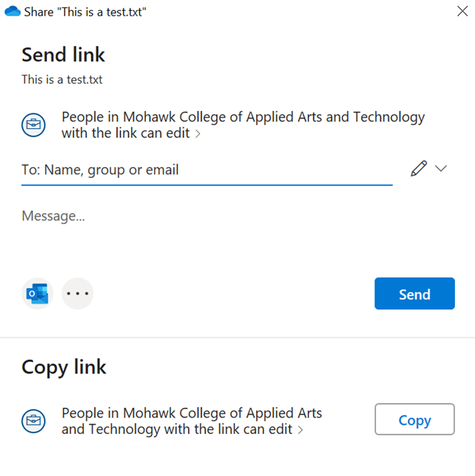
Task: Open the more options ellipsis button
Action: point(78,293)
